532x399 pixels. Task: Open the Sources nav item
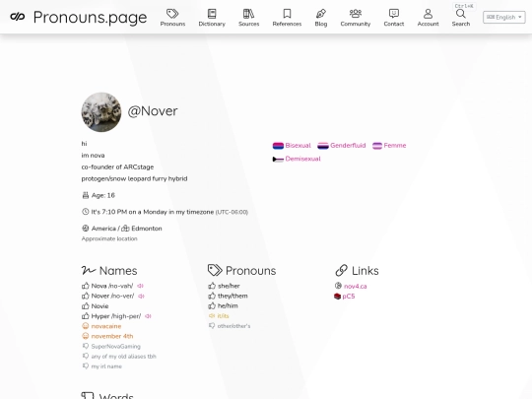click(x=248, y=18)
